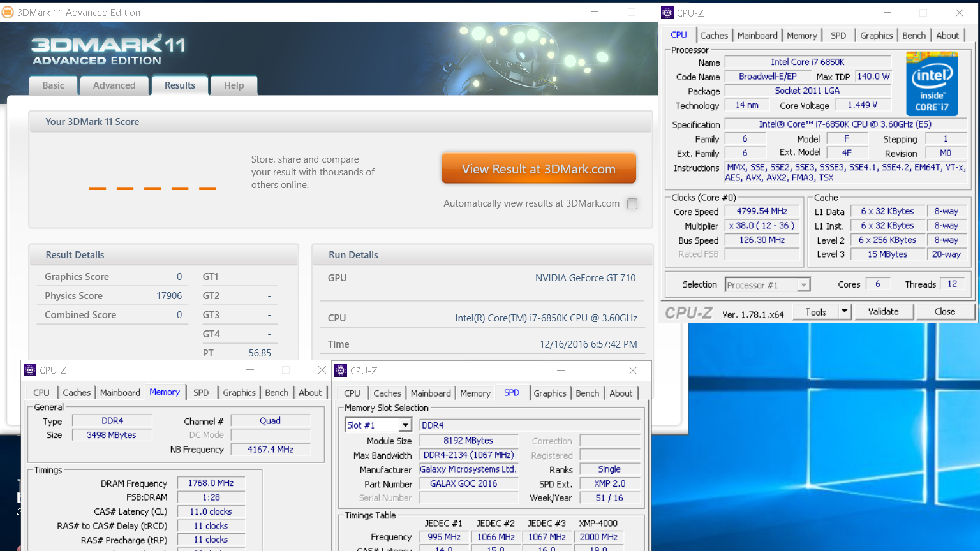
Task: Click the Time value 12/16/2016 6:57:42 PM
Action: coord(588,344)
